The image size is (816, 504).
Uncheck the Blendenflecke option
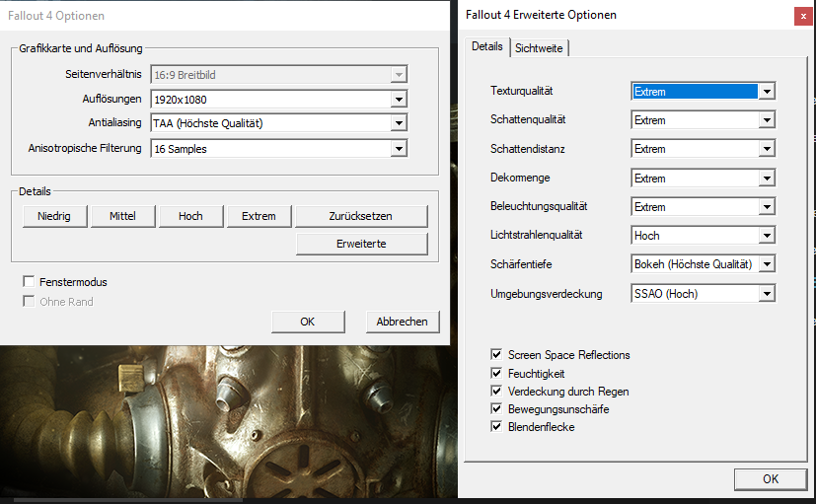(496, 427)
